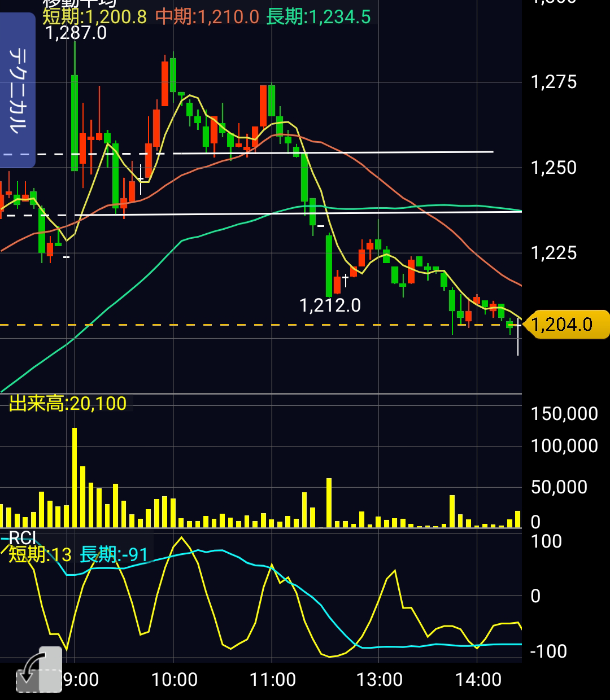Tap the 出来高:20,100 volume label

(68, 404)
